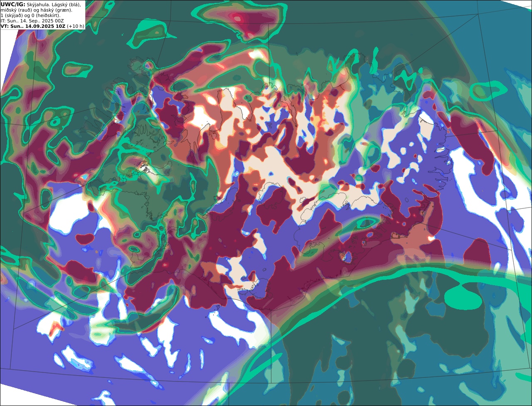Click the text "1 (skýjað)"
The image size is (532, 406).
tap(12, 16)
